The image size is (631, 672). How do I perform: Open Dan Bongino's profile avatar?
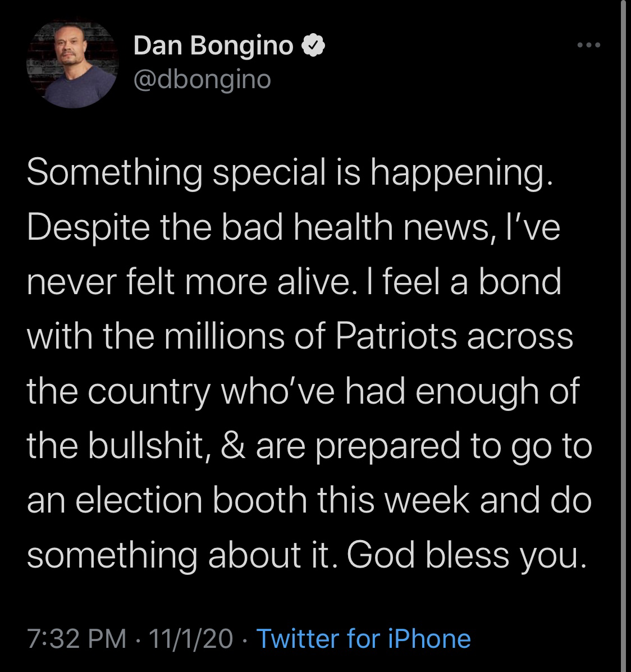pyautogui.click(x=71, y=63)
